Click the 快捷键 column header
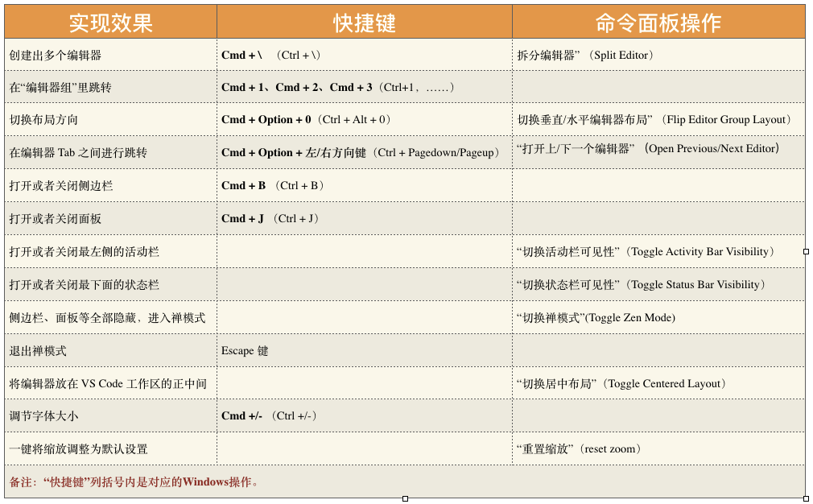The image size is (813, 504). 365,23
